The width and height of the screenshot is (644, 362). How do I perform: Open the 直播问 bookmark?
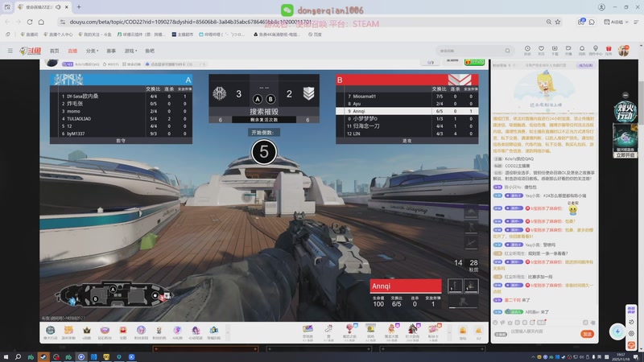pyautogui.click(x=29, y=35)
